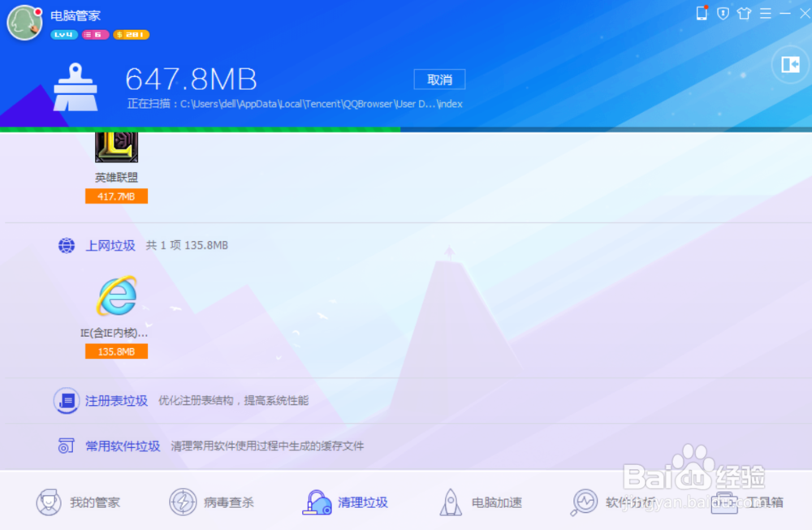Viewport: 812px width, 530px height.
Task: Click the LV4 level badge
Action: 63,35
